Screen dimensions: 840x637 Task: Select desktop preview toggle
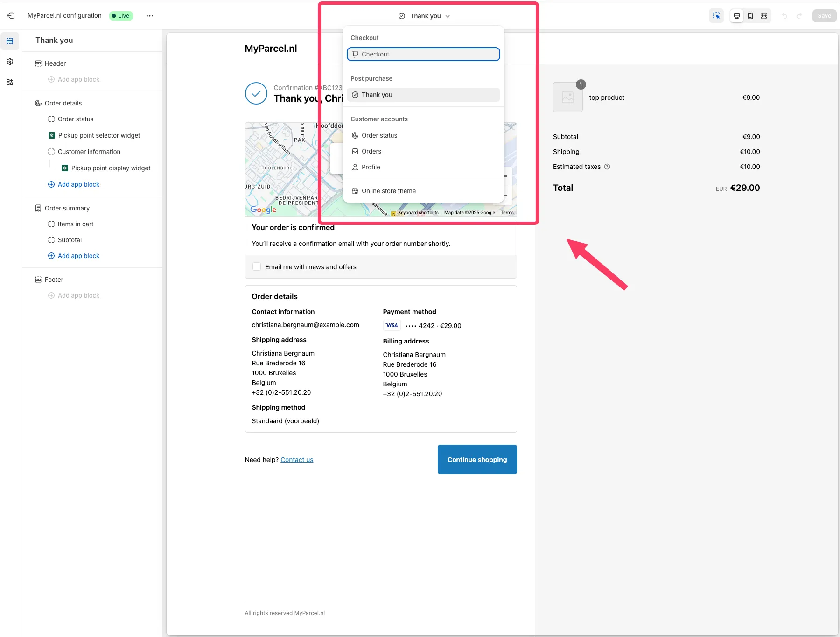tap(737, 15)
